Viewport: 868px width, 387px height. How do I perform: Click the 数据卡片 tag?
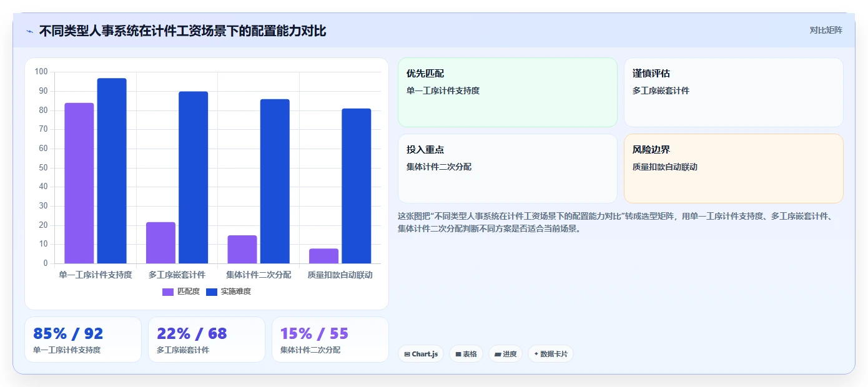coord(551,354)
